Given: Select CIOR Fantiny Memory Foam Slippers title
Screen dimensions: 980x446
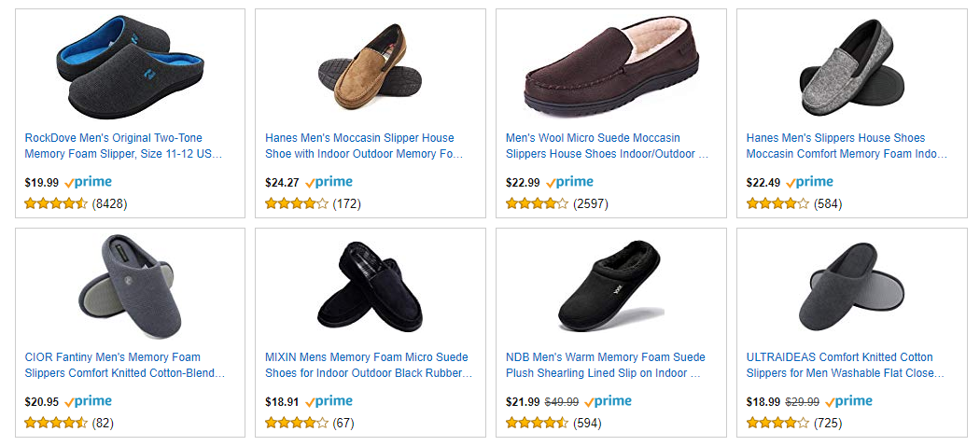Looking at the screenshot, I should [125, 365].
